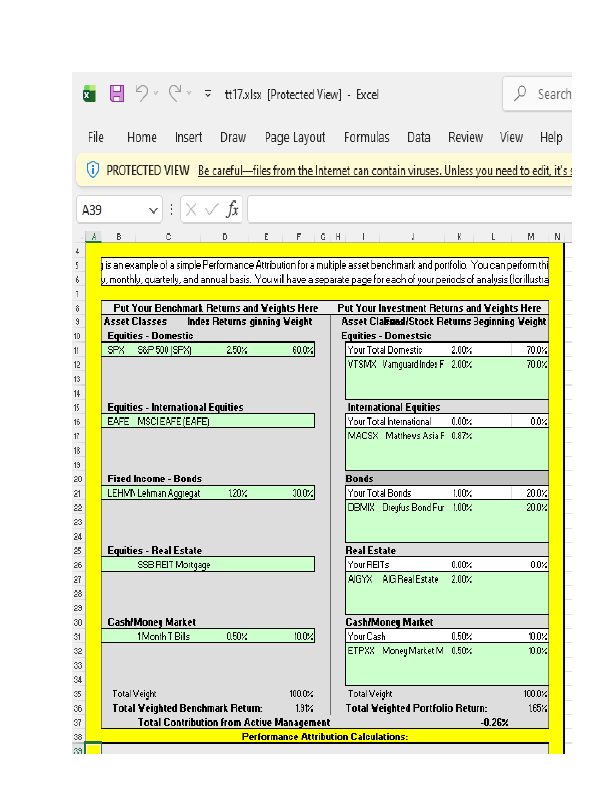612x792 pixels.
Task: Click the formula bar options dots
Action: point(171,210)
